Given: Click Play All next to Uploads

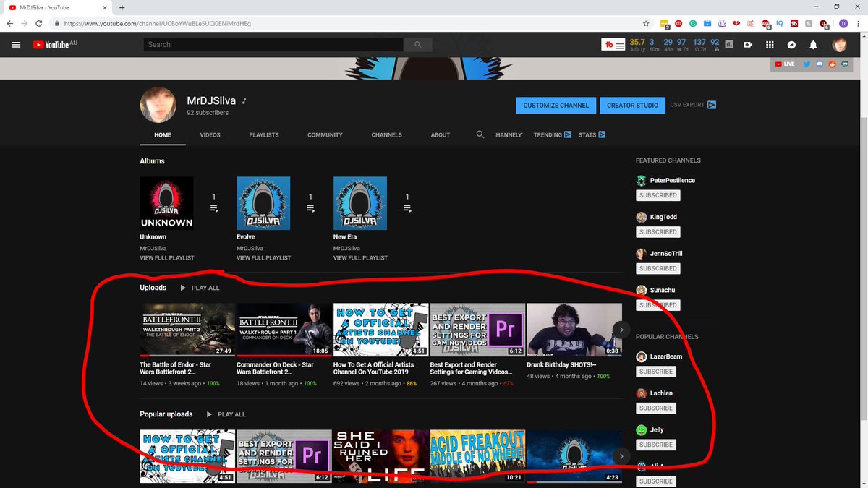Looking at the screenshot, I should coord(200,288).
